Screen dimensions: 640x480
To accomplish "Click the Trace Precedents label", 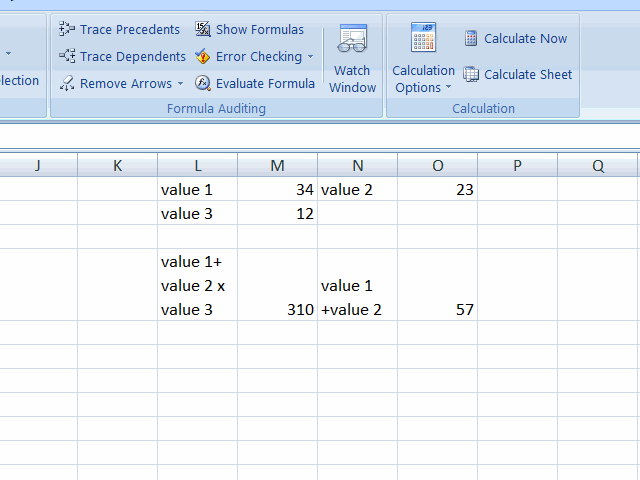I will pos(130,29).
